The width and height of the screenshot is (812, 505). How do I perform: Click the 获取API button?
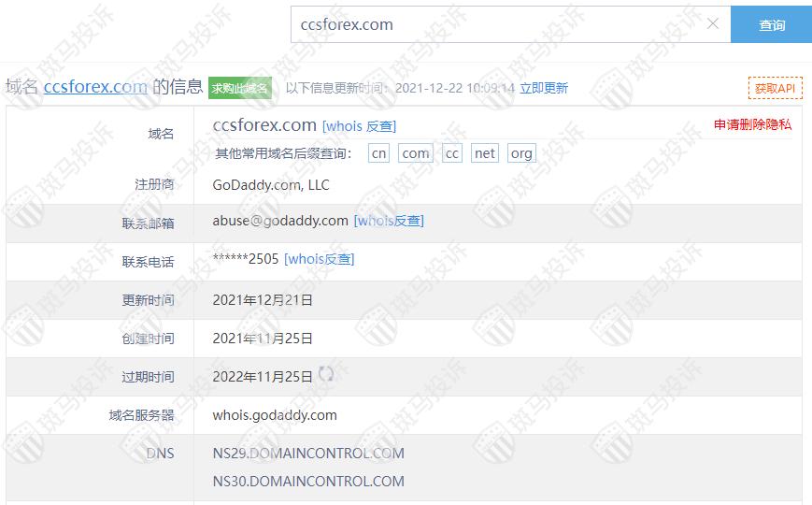pos(775,88)
